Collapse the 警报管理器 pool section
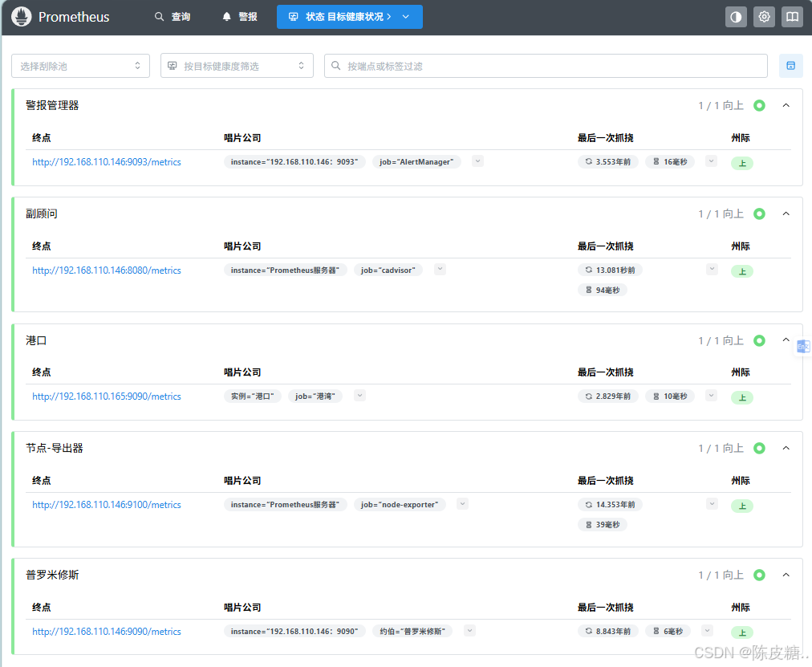The height and width of the screenshot is (667, 812). (786, 106)
